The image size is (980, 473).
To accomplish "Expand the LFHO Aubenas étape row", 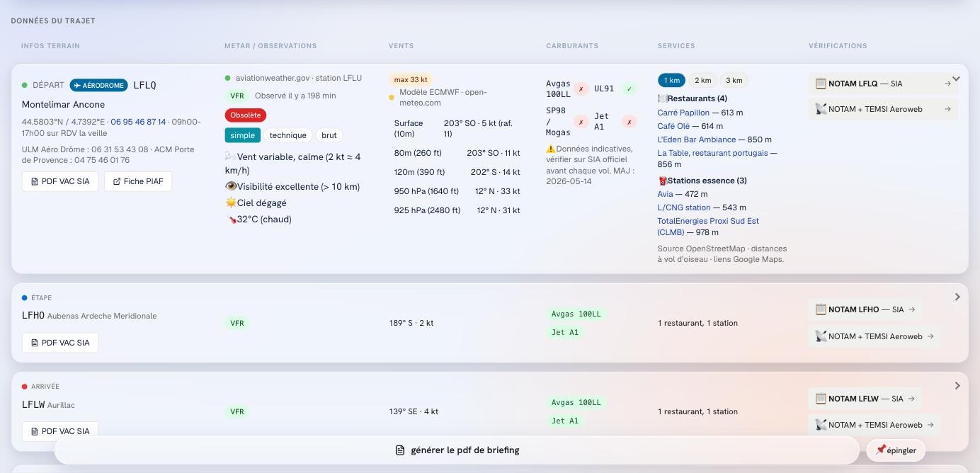I will pos(957,297).
